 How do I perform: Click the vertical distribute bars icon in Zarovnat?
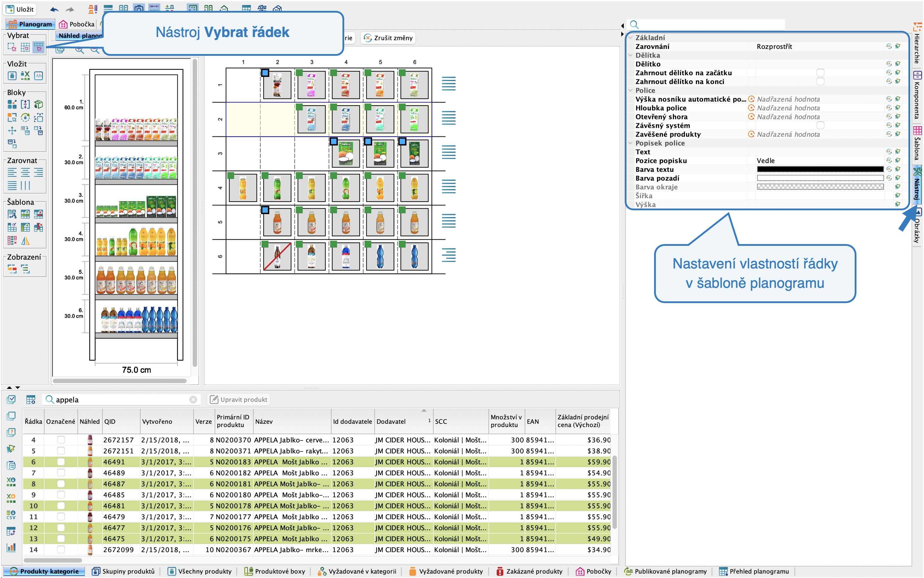click(25, 186)
